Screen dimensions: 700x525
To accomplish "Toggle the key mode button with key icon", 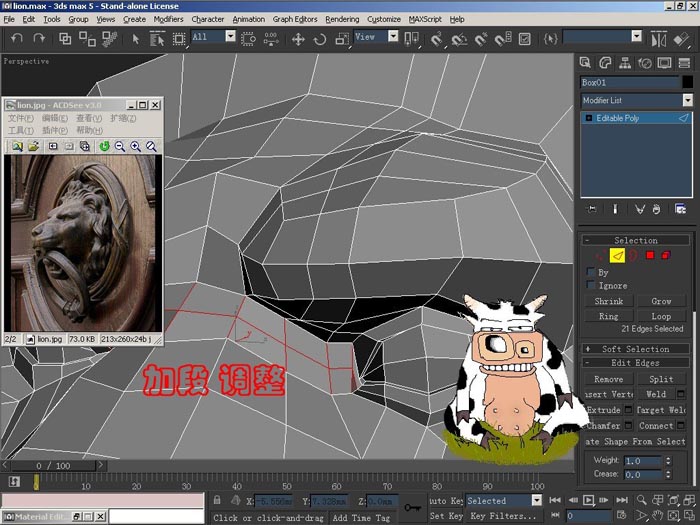I will pyautogui.click(x=412, y=508).
